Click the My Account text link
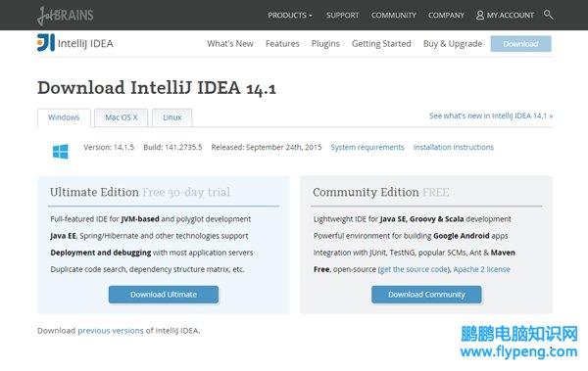 click(x=511, y=16)
